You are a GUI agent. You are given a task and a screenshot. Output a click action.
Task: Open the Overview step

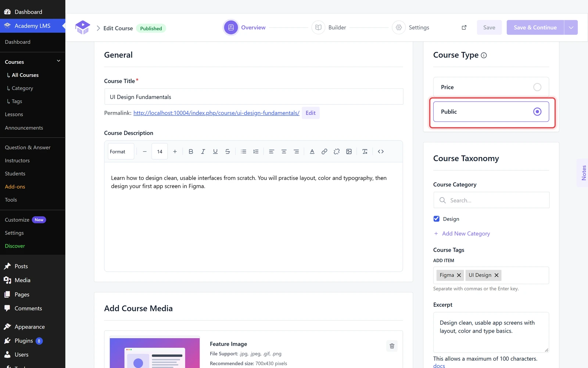click(245, 28)
